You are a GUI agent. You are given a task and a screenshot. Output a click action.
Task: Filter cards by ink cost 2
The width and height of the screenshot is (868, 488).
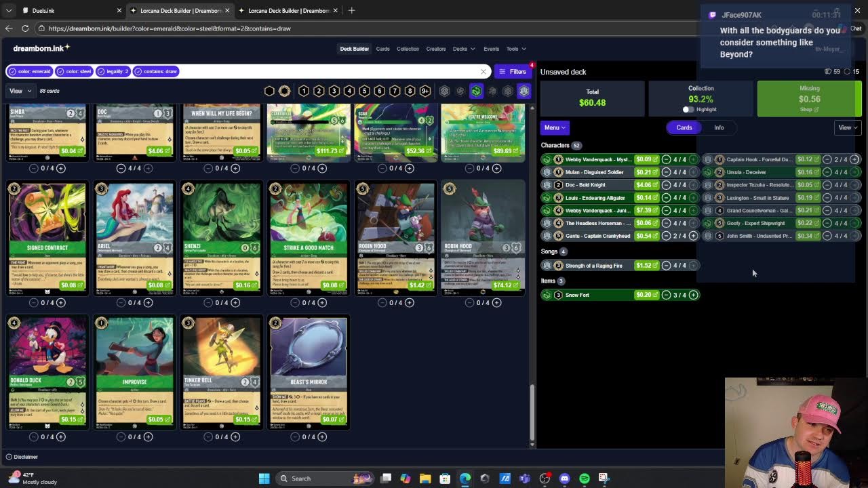pos(319,91)
